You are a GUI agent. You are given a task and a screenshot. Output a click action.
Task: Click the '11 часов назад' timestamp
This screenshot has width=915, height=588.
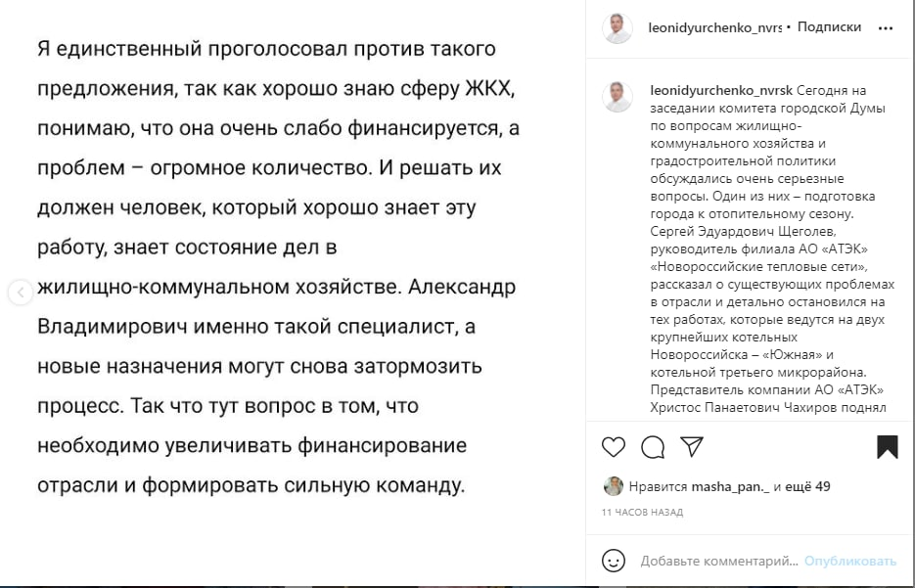[x=642, y=512]
